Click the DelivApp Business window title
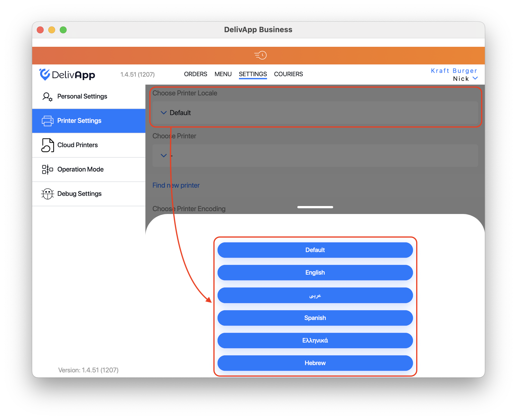Viewport: 517px width, 420px height. tap(258, 30)
